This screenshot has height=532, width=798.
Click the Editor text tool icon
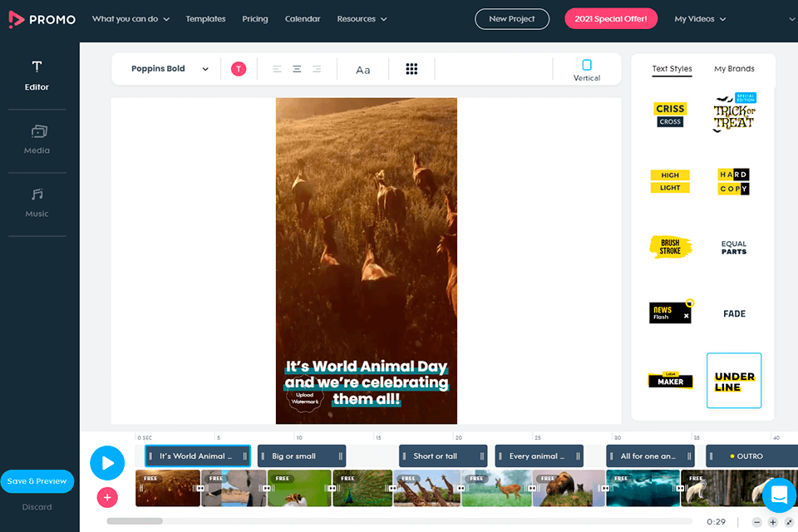37,67
